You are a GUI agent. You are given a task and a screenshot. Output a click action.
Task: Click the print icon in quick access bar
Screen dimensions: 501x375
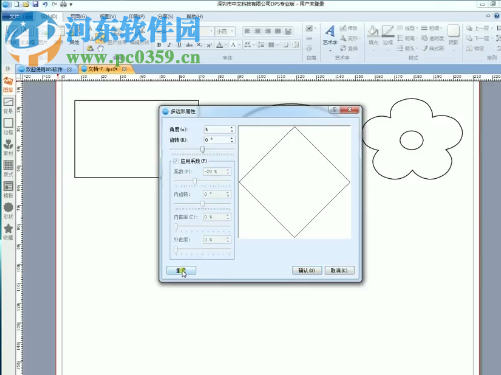63,4
